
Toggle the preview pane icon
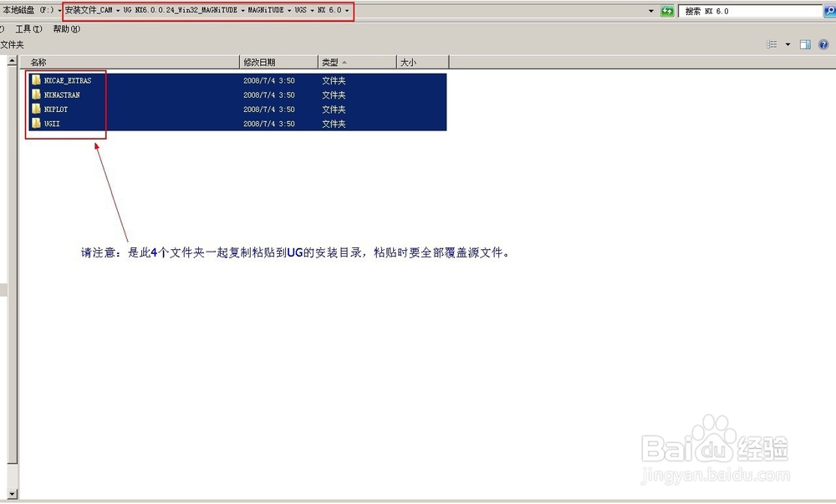coord(805,45)
